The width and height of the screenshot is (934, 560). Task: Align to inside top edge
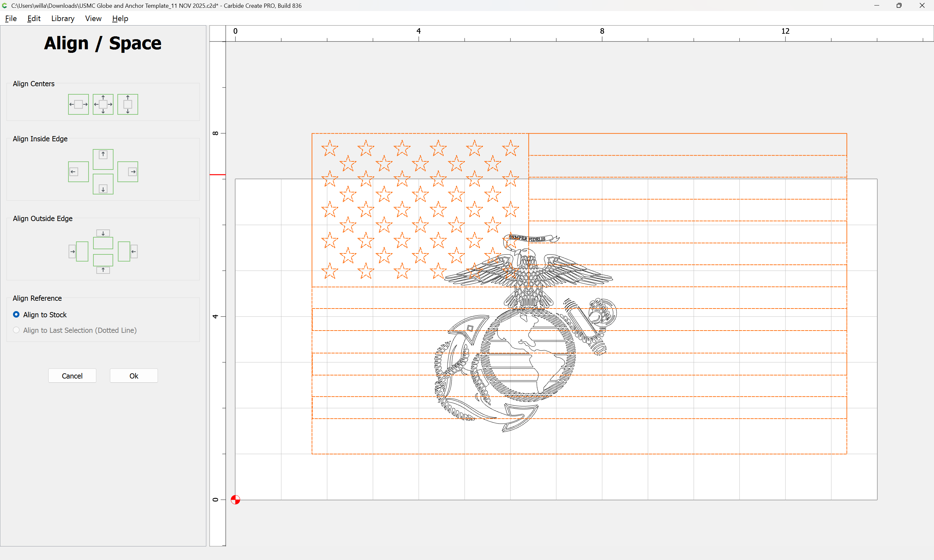(103, 159)
